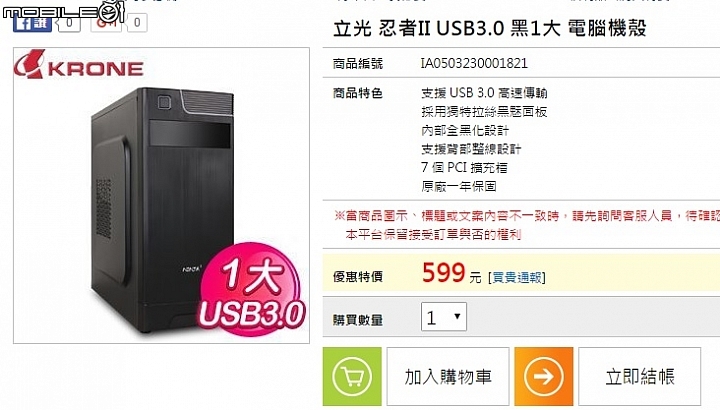Screen dimensions: 720x410
Task: Click the Google+1 share icon
Action: coord(107,22)
